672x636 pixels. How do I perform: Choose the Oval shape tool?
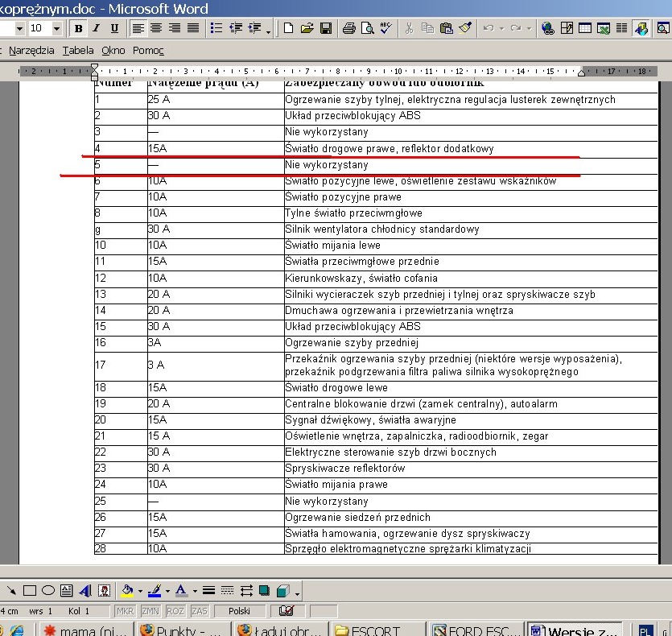tap(48, 591)
